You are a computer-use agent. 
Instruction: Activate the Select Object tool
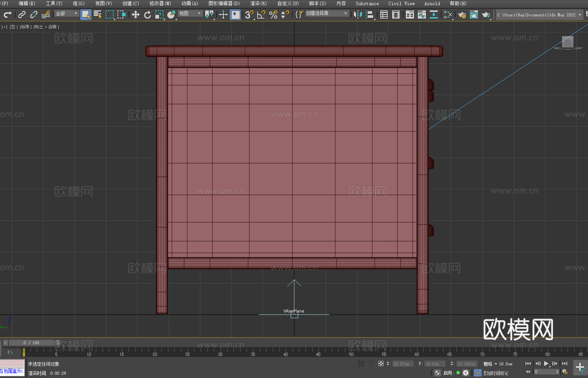point(86,14)
